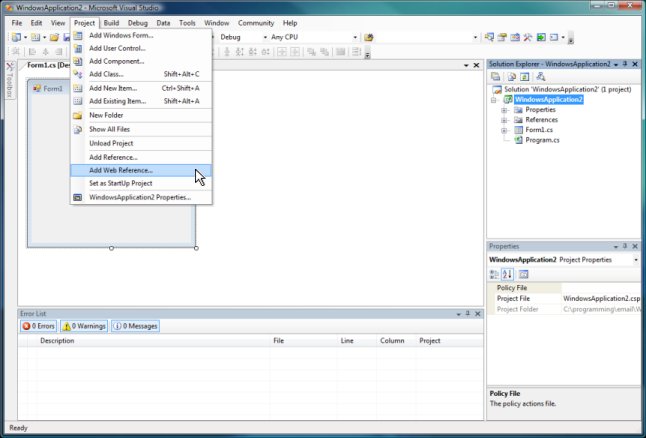
Task: Click the Categorized icon in Properties panel
Action: 494,274
